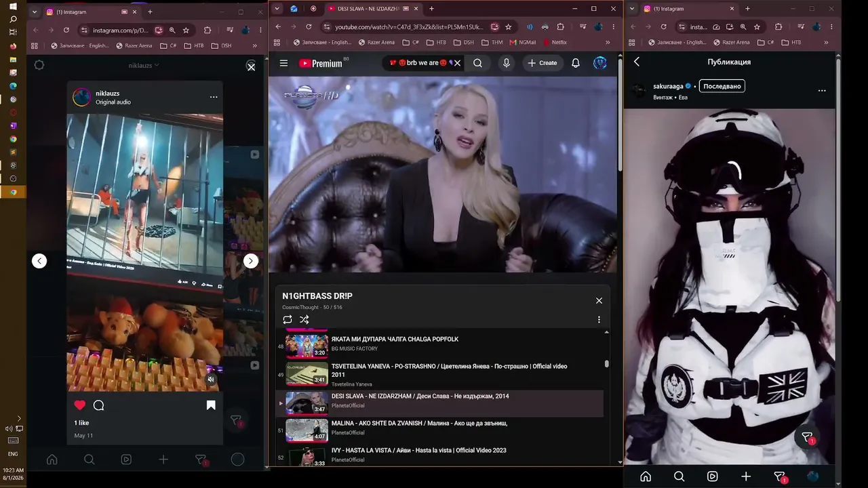Viewport: 868px width, 488px height.
Task: Open a new tab in the YouTube window
Action: (431, 9)
